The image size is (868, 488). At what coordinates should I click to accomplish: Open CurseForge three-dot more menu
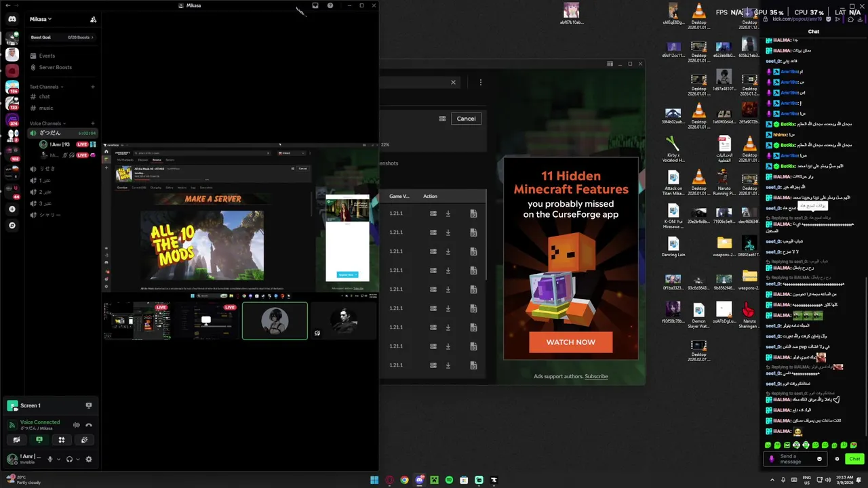tap(480, 82)
